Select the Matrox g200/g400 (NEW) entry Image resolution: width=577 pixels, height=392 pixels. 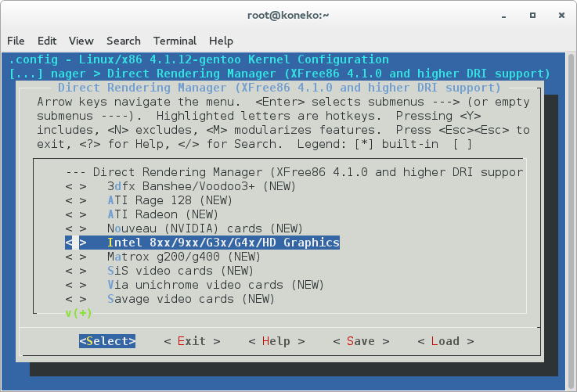(x=184, y=257)
